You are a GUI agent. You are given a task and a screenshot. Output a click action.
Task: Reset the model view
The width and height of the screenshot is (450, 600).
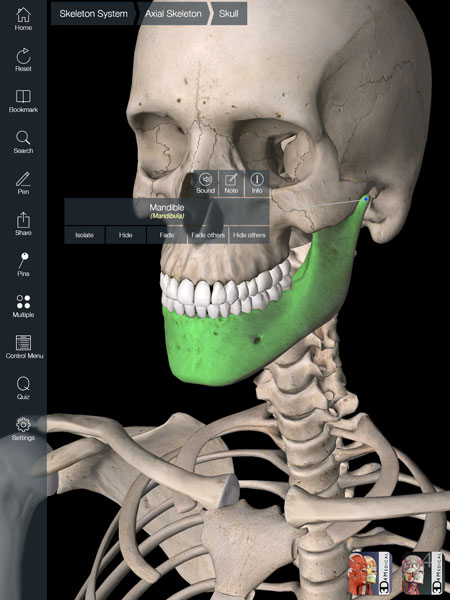coord(23,60)
